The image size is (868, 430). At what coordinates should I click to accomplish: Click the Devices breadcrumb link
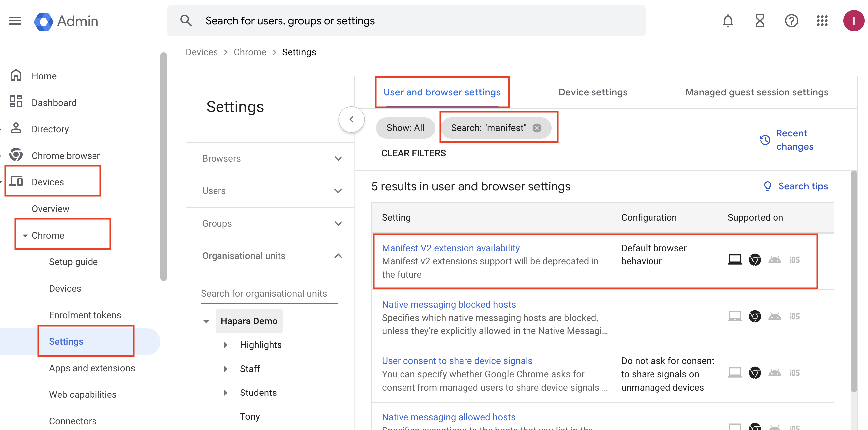[x=202, y=52]
